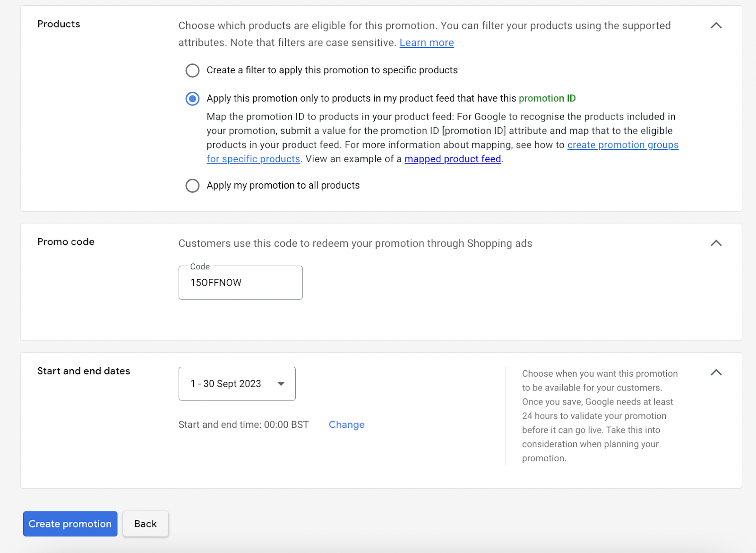
Task: Choose 'Apply my promotion to all products'
Action: (192, 186)
